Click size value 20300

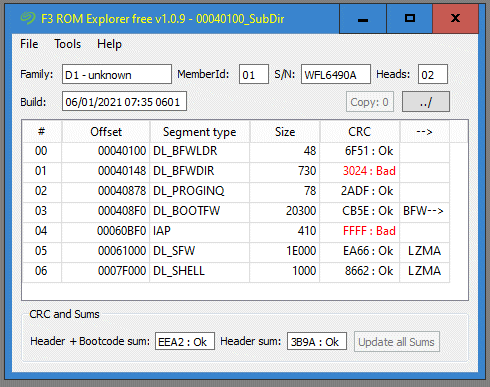tap(285, 211)
